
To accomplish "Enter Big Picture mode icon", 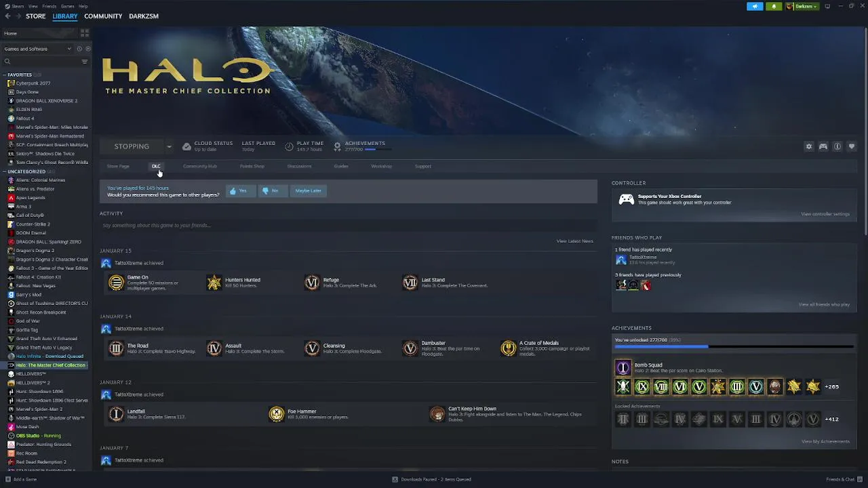I will (x=827, y=6).
